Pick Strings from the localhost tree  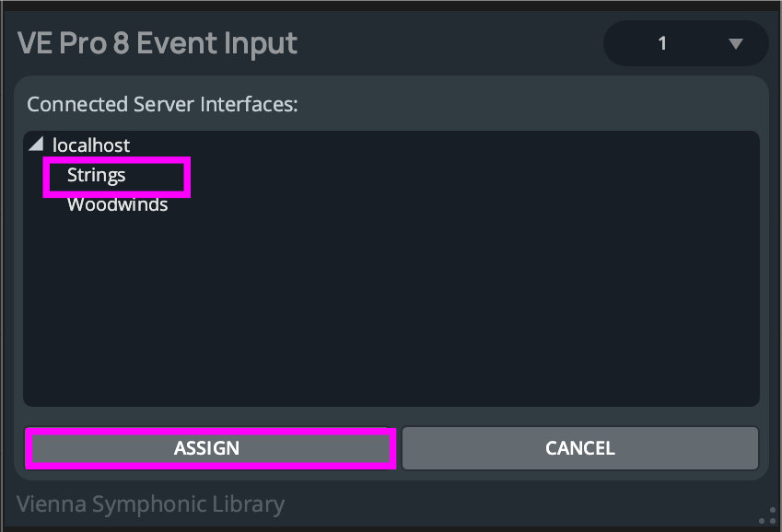[x=97, y=175]
